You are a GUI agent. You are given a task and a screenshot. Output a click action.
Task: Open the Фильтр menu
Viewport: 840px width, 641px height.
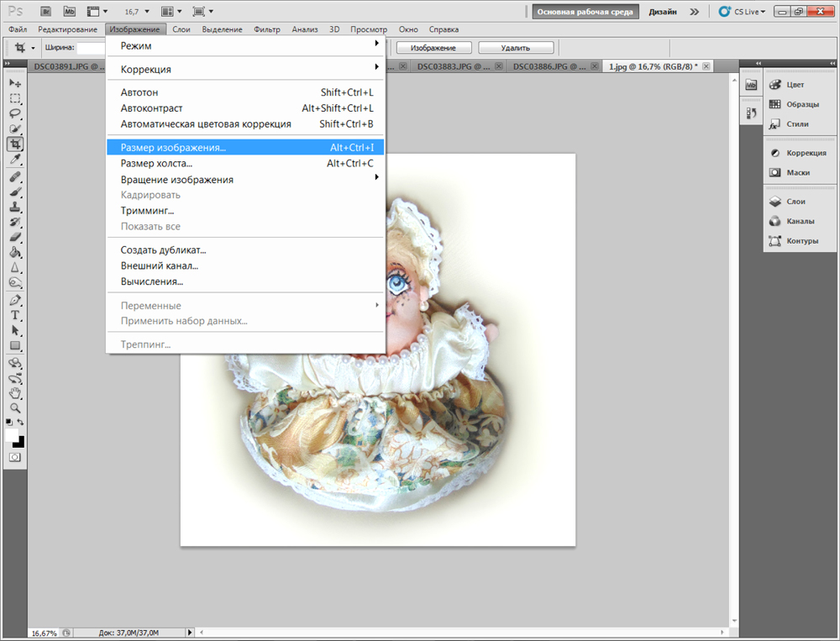tap(267, 29)
